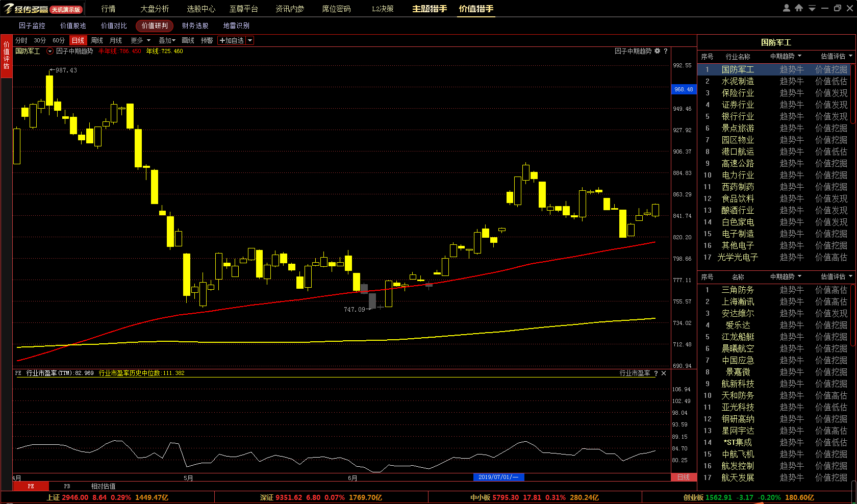Click the home icon in title bar
Screen dimensions: 857x504
[799, 8]
